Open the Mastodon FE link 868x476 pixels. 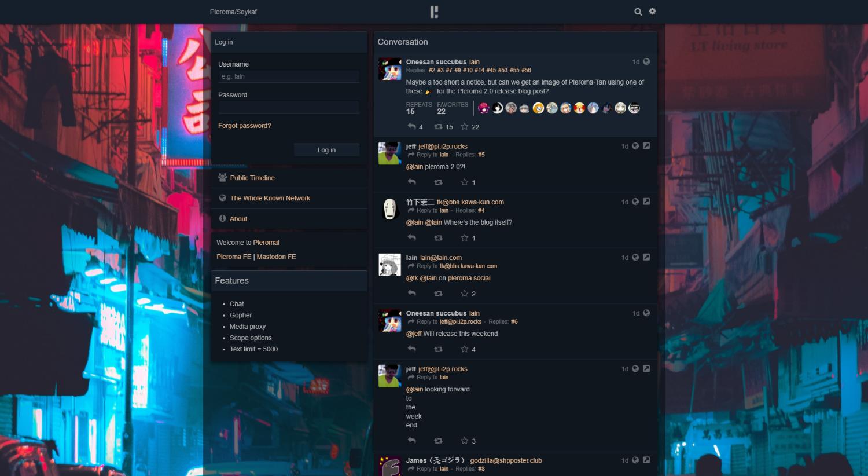coord(276,257)
